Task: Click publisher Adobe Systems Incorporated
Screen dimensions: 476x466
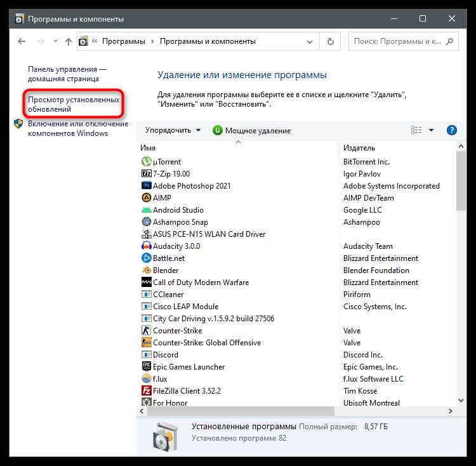Action: (392, 186)
